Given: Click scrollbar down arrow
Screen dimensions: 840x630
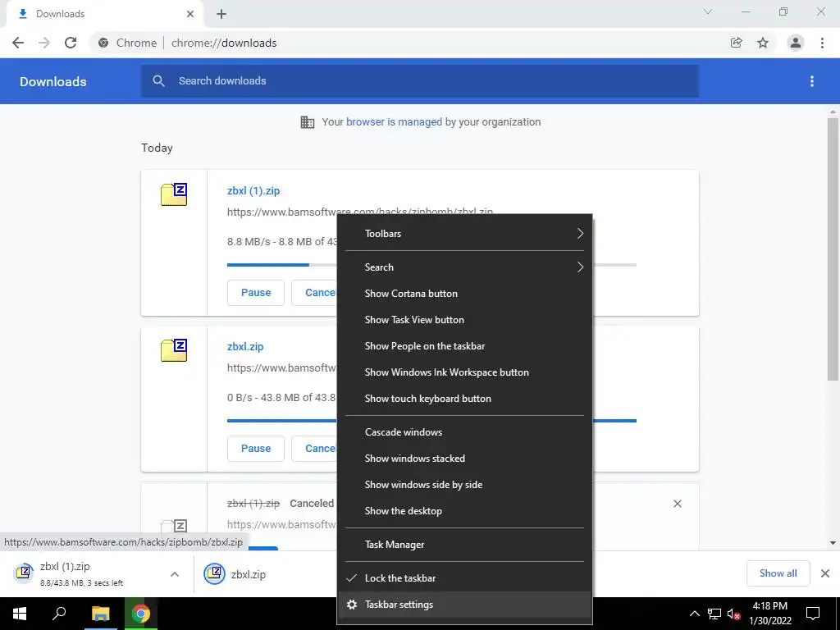Looking at the screenshot, I should pyautogui.click(x=833, y=543).
